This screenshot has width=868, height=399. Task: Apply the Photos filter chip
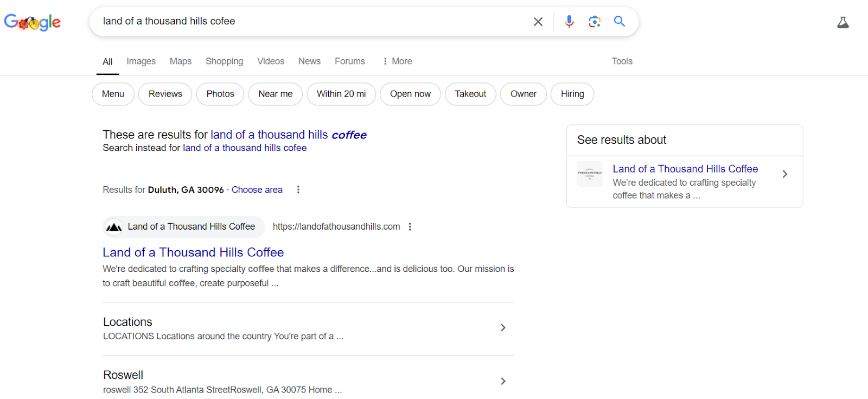point(220,94)
